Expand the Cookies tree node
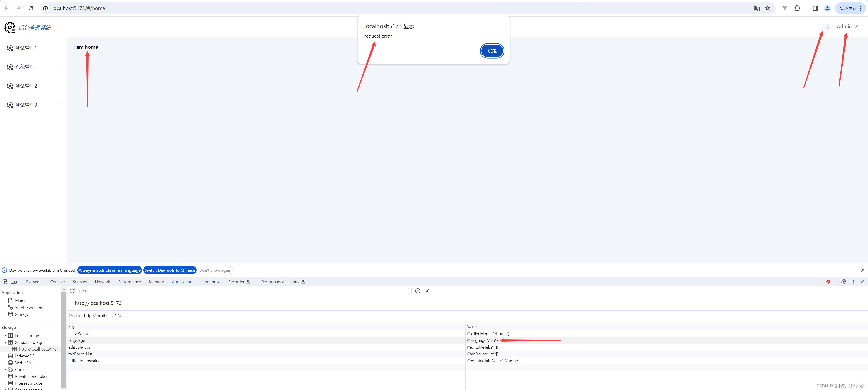The width and height of the screenshot is (868, 390). point(5,369)
